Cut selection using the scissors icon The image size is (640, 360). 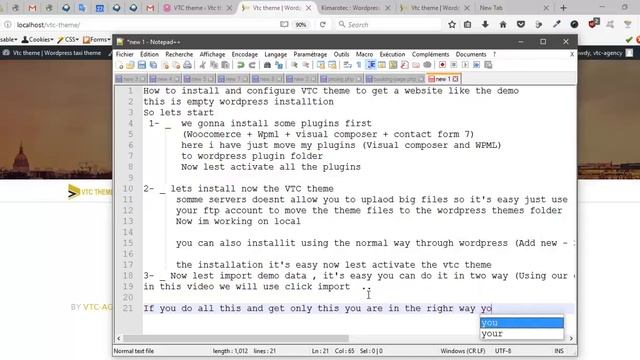(202, 65)
